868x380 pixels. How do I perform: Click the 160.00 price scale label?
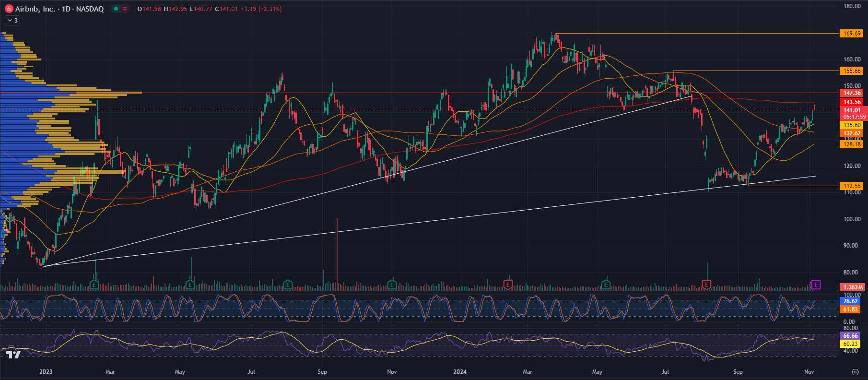point(852,59)
